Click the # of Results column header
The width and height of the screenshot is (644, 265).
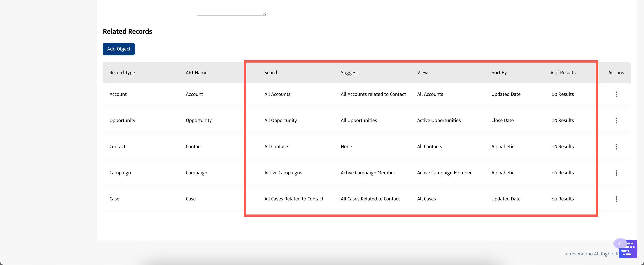click(x=563, y=72)
